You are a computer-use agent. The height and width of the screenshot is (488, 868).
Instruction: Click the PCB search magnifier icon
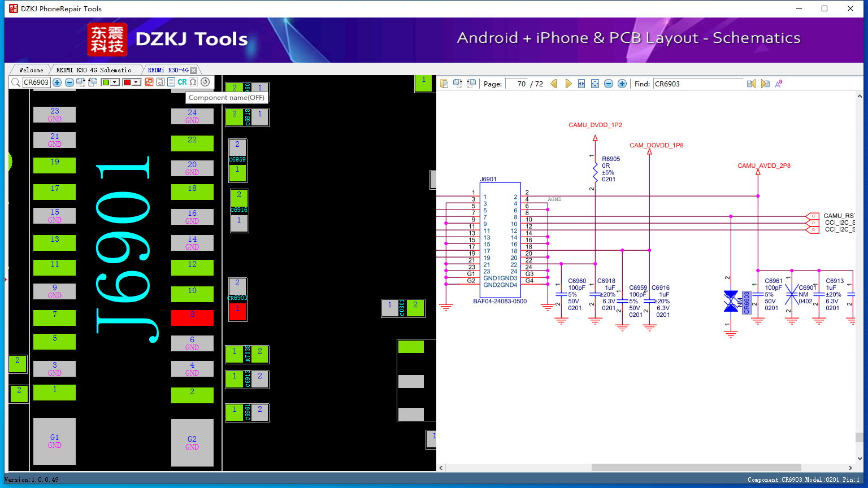click(15, 82)
